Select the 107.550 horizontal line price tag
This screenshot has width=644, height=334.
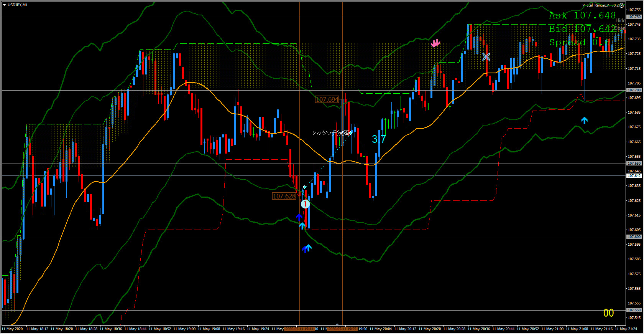pyautogui.click(x=634, y=310)
